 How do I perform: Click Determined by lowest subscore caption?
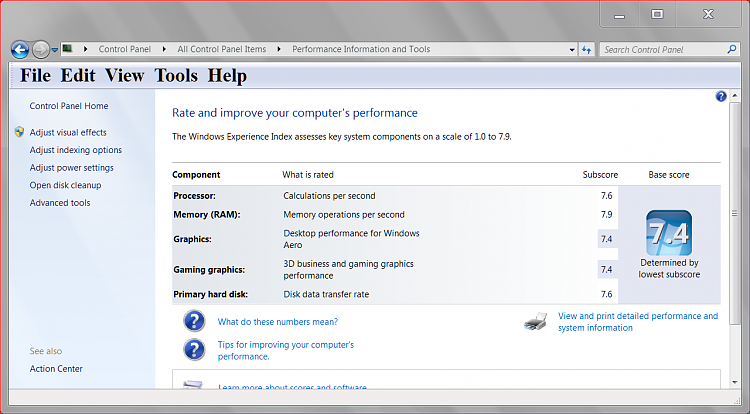pos(669,268)
